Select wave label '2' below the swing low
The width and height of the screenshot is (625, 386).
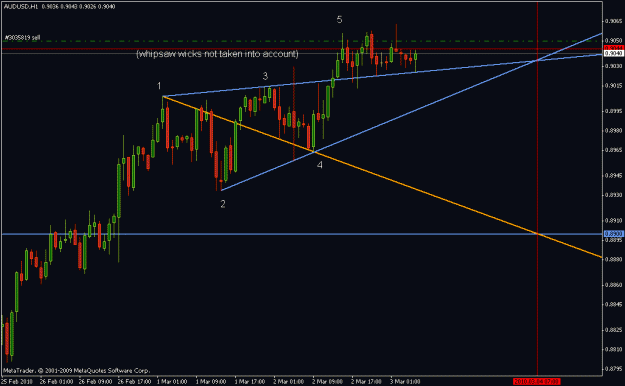[223, 204]
